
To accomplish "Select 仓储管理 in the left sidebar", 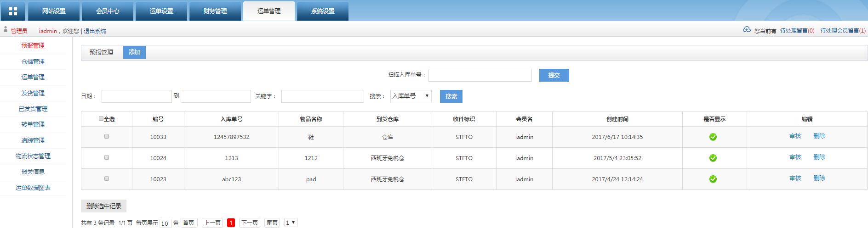I will pos(33,61).
